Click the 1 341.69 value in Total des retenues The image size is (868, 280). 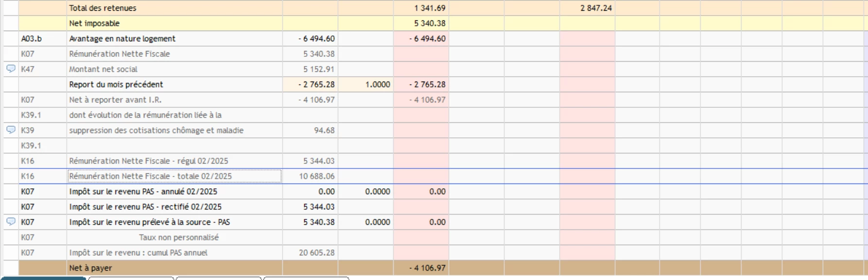[430, 8]
